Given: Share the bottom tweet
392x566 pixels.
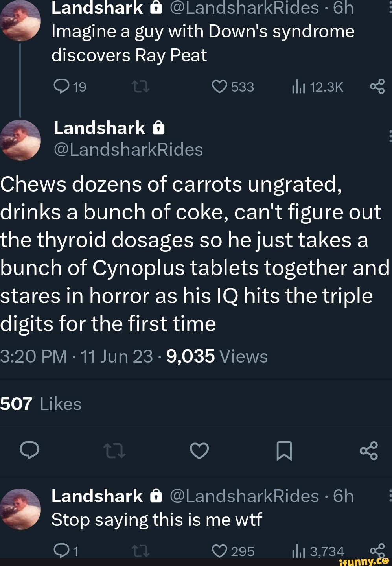Looking at the screenshot, I should pos(377,551).
